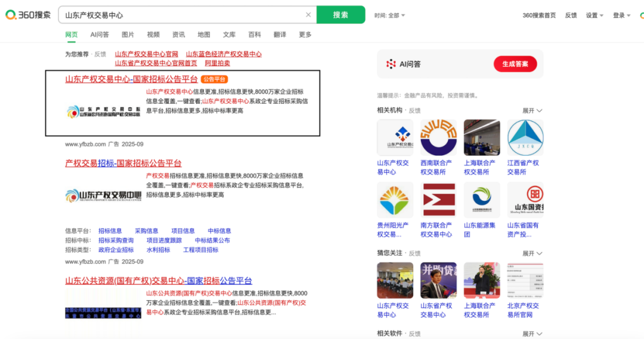Expand the 猜您关注 section with 展开
The height and width of the screenshot is (339, 644).
coord(532,253)
